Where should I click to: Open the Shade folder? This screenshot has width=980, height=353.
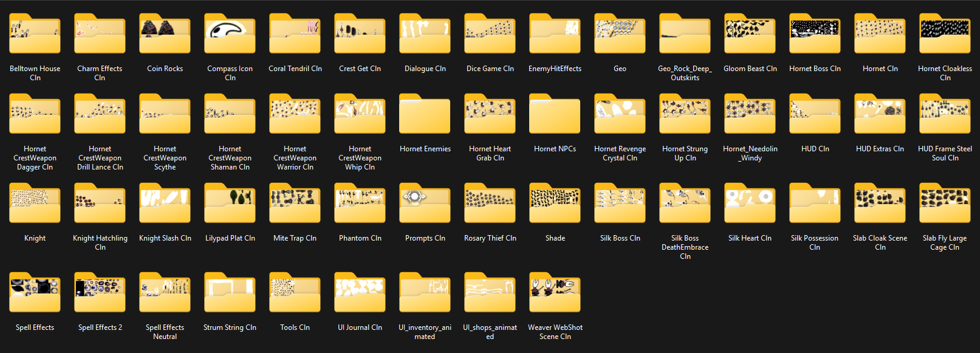tap(555, 203)
